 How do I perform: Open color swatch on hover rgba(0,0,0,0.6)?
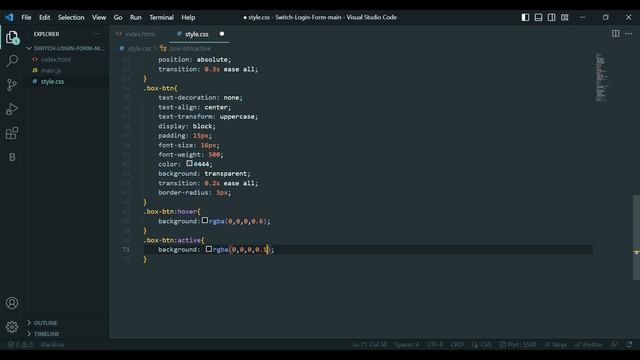click(x=205, y=220)
